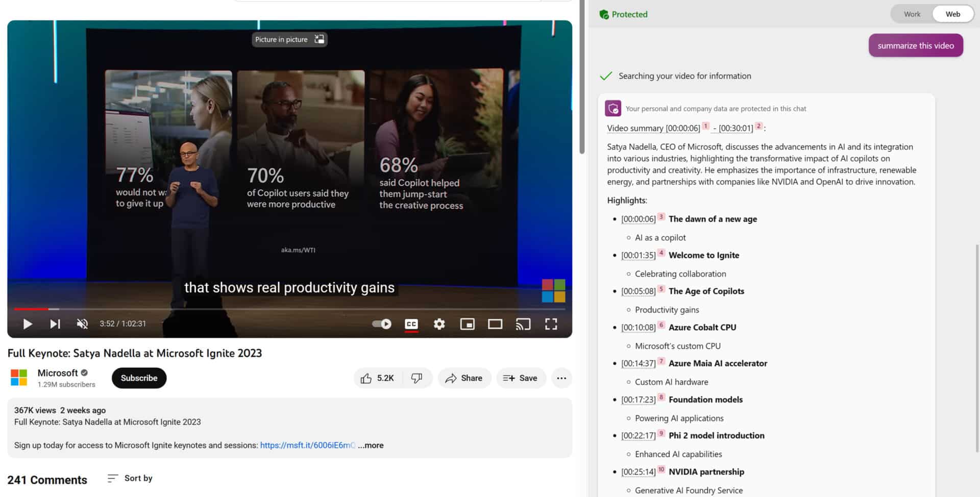Image resolution: width=980 pixels, height=497 pixels.
Task: Open the comments Sort by dropdown
Action: 129,478
